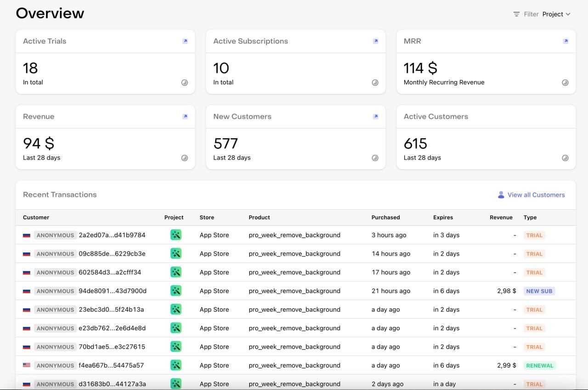Open the View all Customers link
588x390 pixels.
536,195
